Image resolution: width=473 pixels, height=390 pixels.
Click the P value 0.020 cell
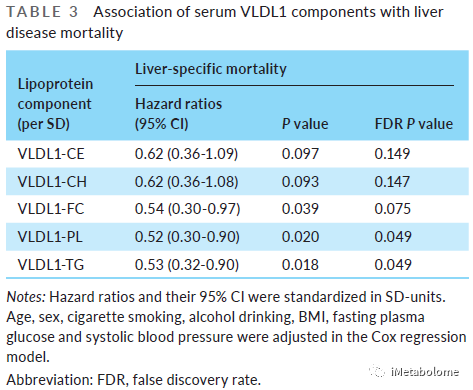[300, 237]
